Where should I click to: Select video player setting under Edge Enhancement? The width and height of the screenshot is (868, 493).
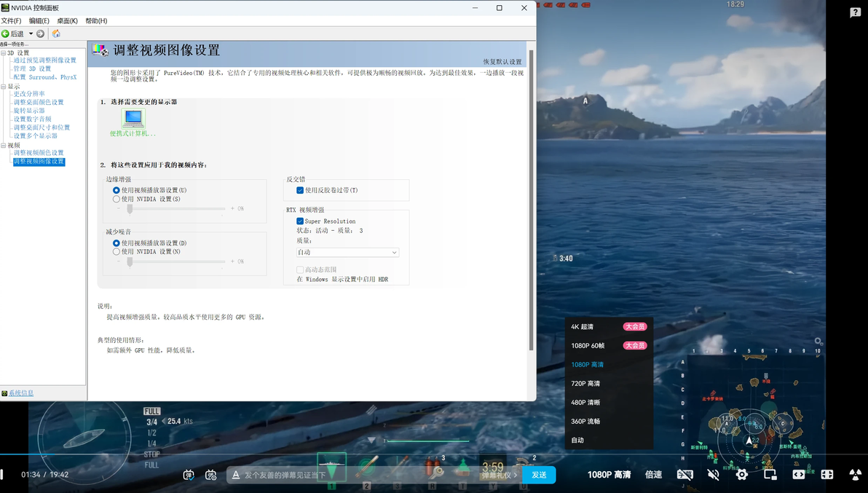(117, 190)
